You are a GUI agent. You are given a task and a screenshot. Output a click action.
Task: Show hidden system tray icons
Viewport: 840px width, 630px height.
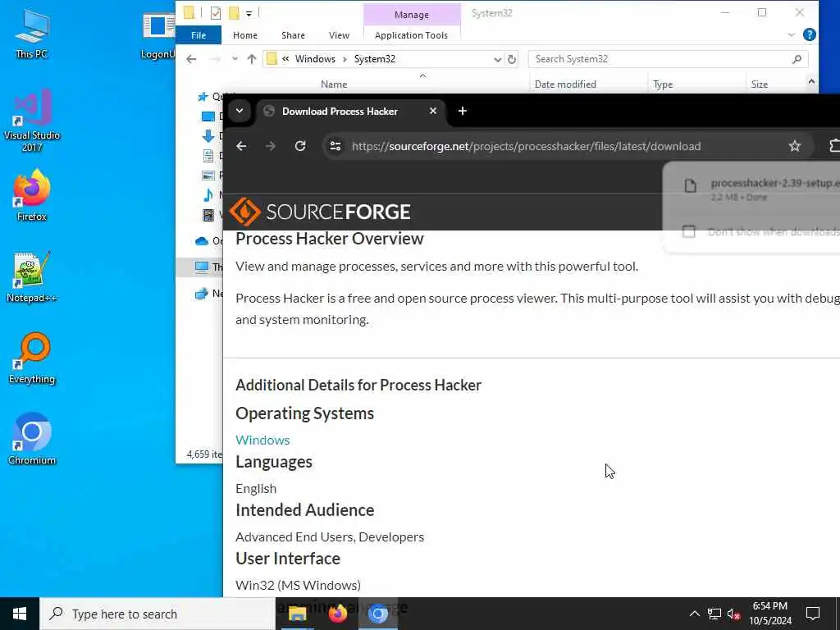[694, 614]
